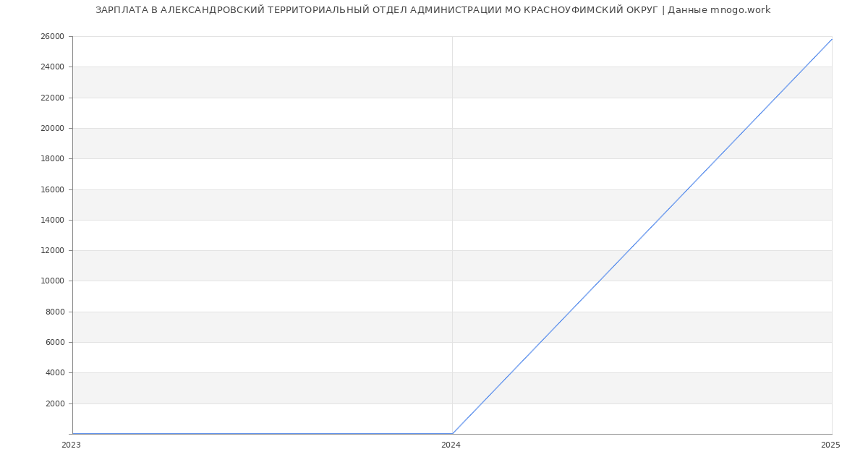Click the 2025 x-axis label
Screen dimensions: 868x470
coord(830,445)
